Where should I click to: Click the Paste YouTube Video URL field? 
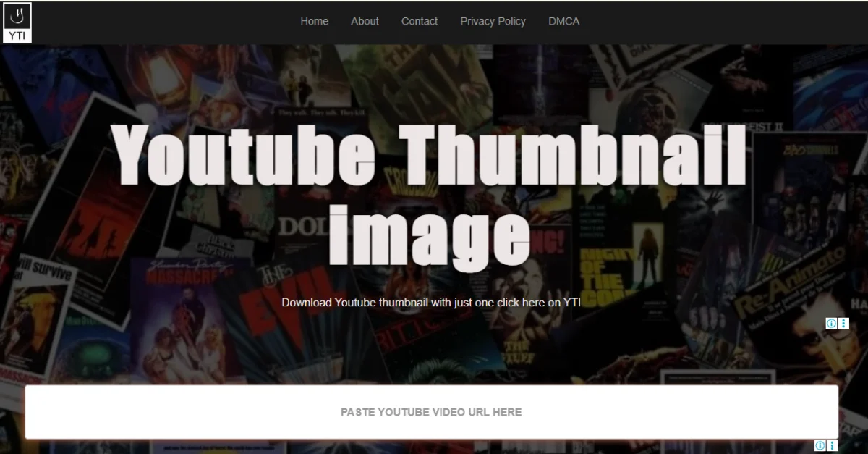[x=431, y=412]
